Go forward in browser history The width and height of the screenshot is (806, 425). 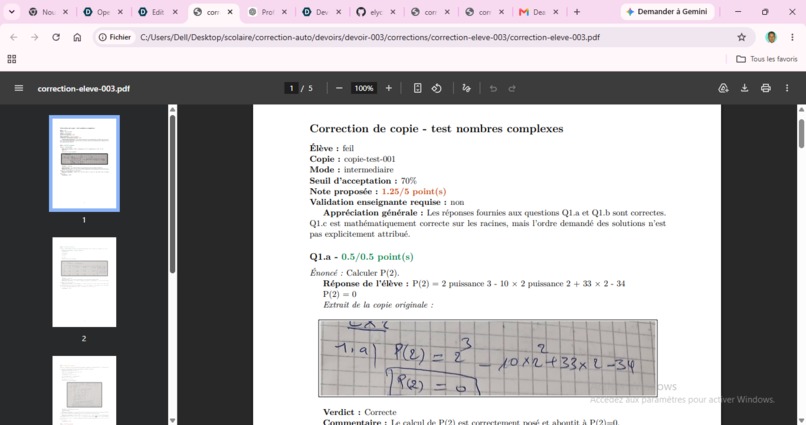pos(34,37)
